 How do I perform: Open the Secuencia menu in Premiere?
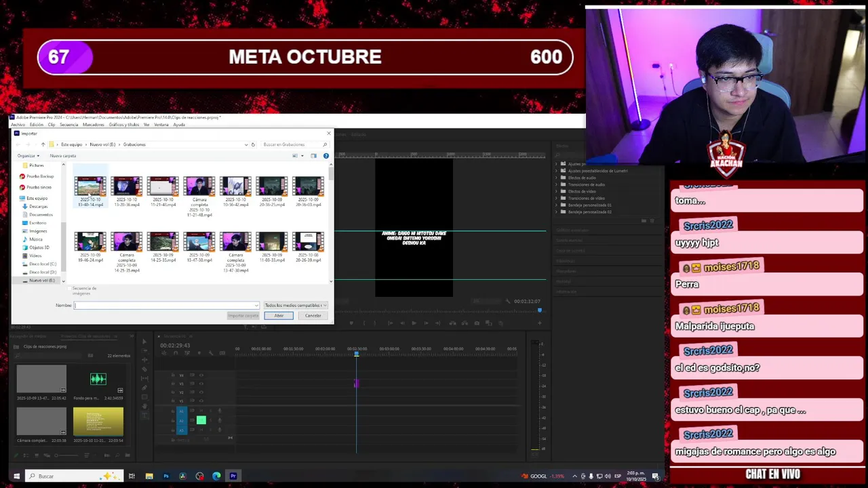tap(68, 125)
